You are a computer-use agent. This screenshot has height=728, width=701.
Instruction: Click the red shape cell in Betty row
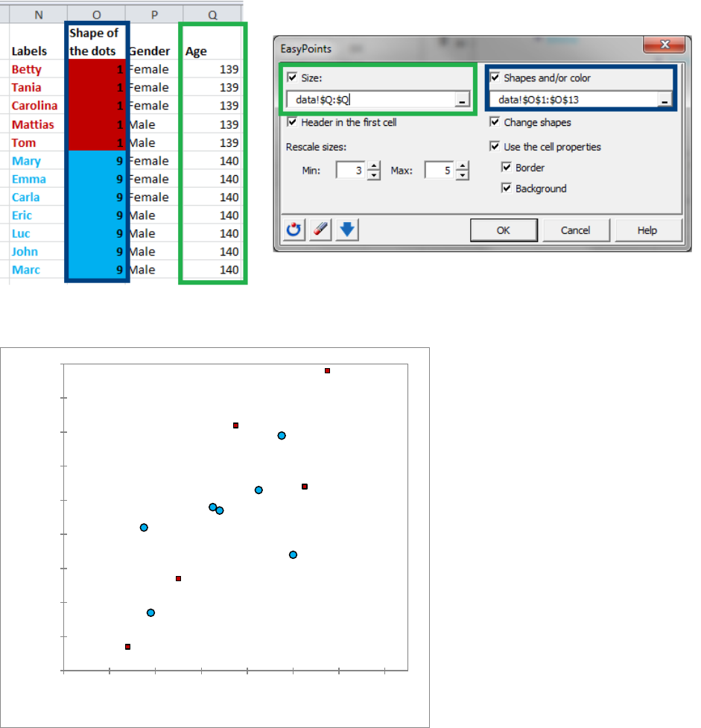tap(97, 69)
